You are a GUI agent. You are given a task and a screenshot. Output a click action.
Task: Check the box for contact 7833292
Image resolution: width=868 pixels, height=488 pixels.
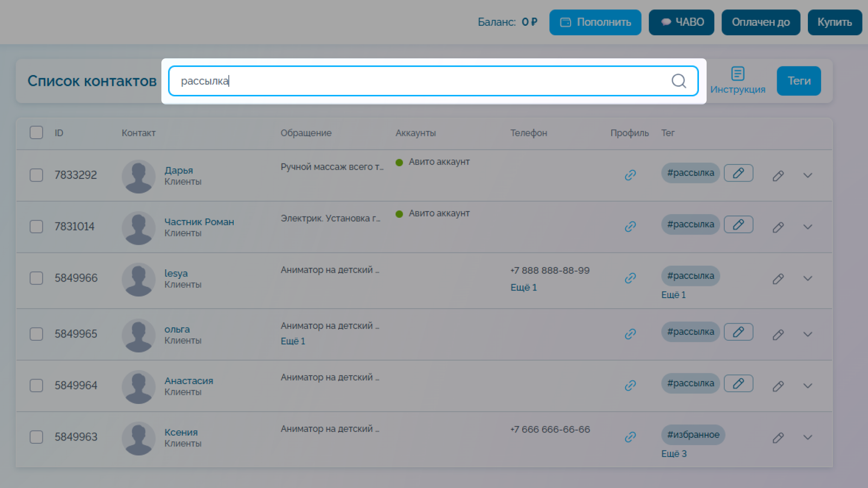[x=36, y=175]
